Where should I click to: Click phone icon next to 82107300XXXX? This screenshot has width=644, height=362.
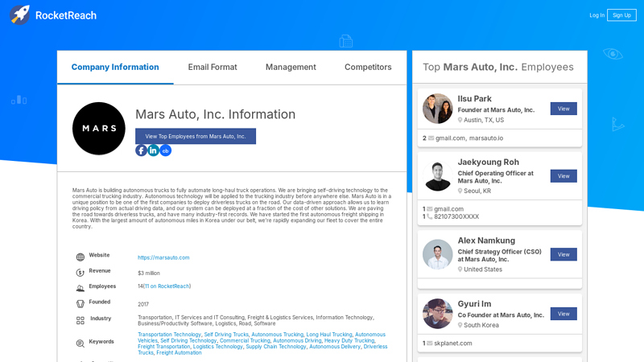click(x=429, y=216)
